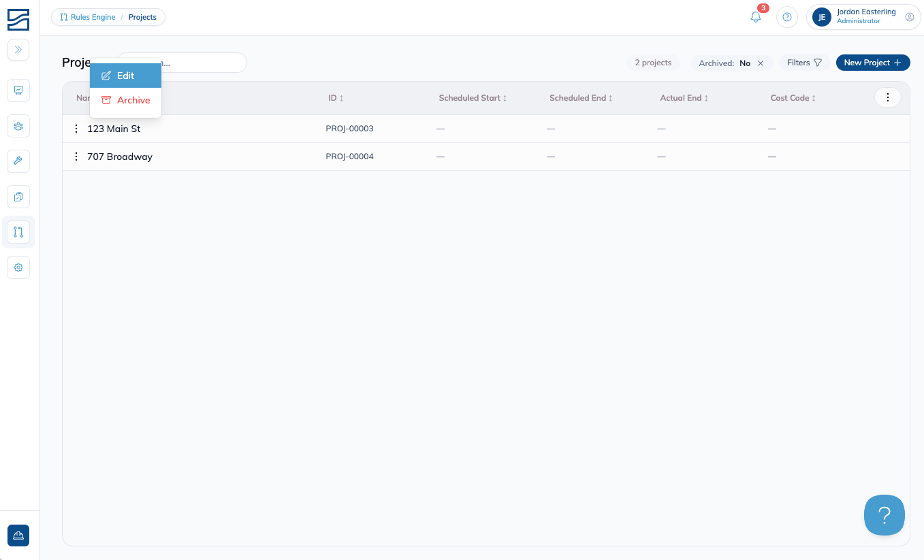Open the dashboard chart icon in sidebar
Viewport: 924px width, 560px height.
coord(18,90)
